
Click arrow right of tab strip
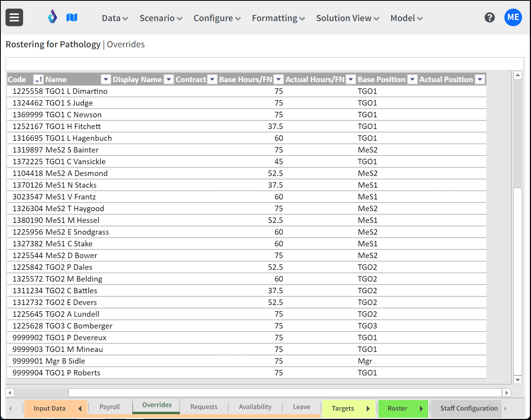coord(506,408)
